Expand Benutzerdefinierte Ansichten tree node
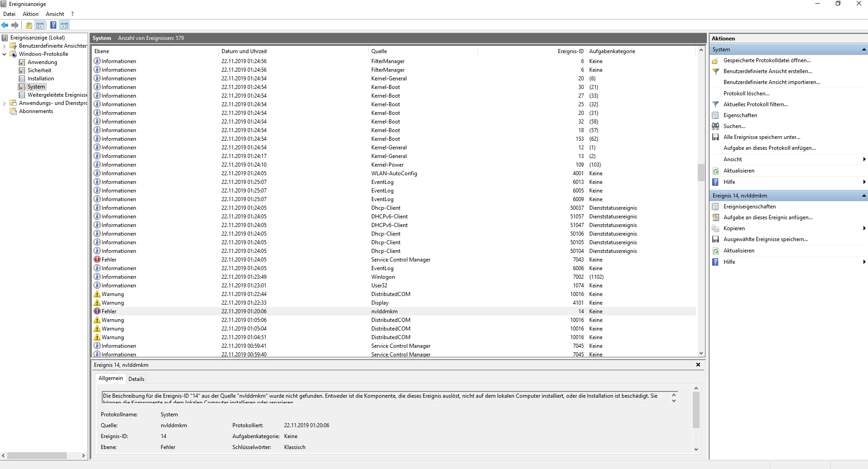 tap(5, 46)
